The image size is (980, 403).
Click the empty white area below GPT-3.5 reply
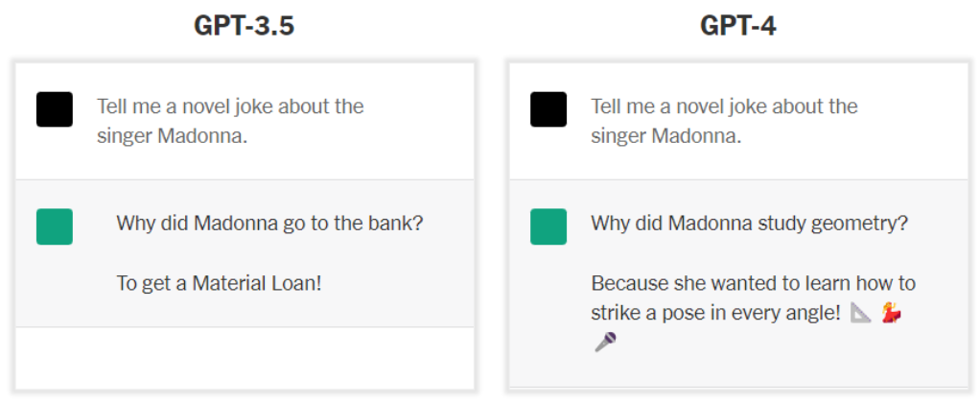[245, 358]
